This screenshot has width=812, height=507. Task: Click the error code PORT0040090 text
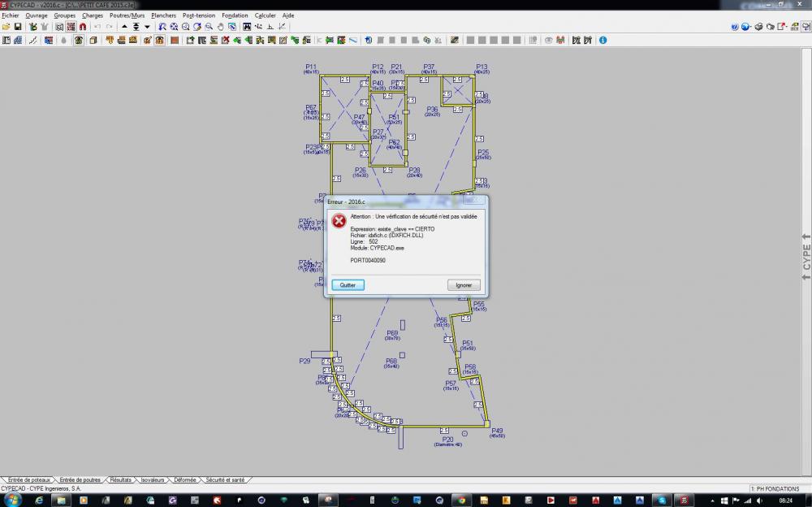pos(368,260)
